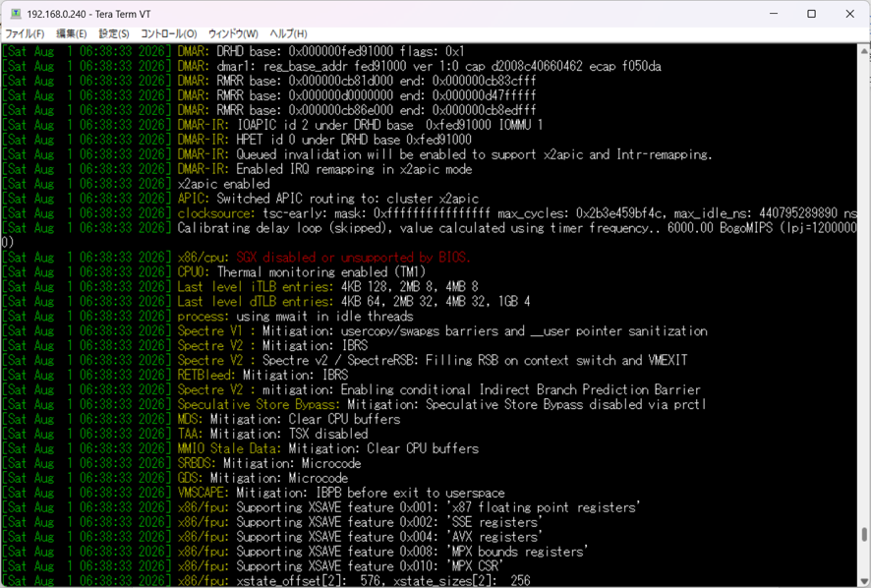Click the 'clocksource:' label
This screenshot has width=871, height=588.
tap(216, 213)
